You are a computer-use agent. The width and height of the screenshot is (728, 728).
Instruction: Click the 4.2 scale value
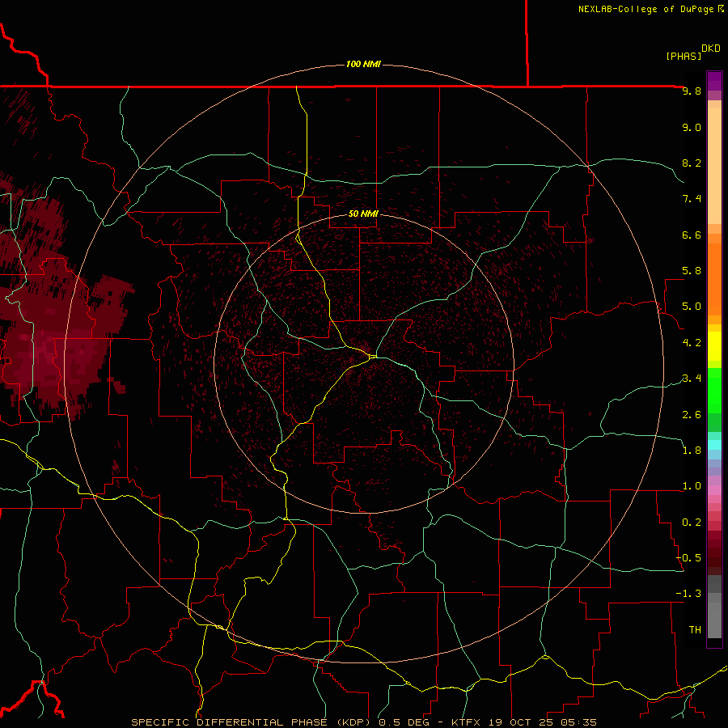(x=692, y=343)
